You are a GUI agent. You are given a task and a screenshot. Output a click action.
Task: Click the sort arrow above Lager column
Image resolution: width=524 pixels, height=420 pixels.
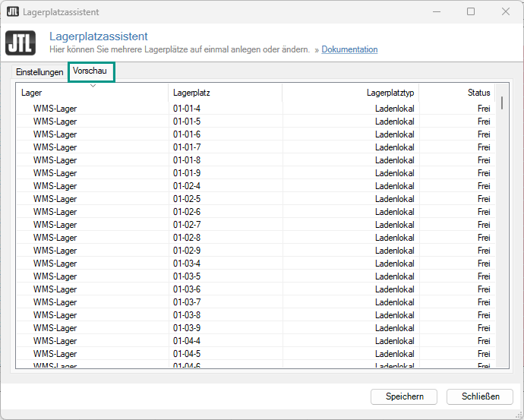point(93,86)
